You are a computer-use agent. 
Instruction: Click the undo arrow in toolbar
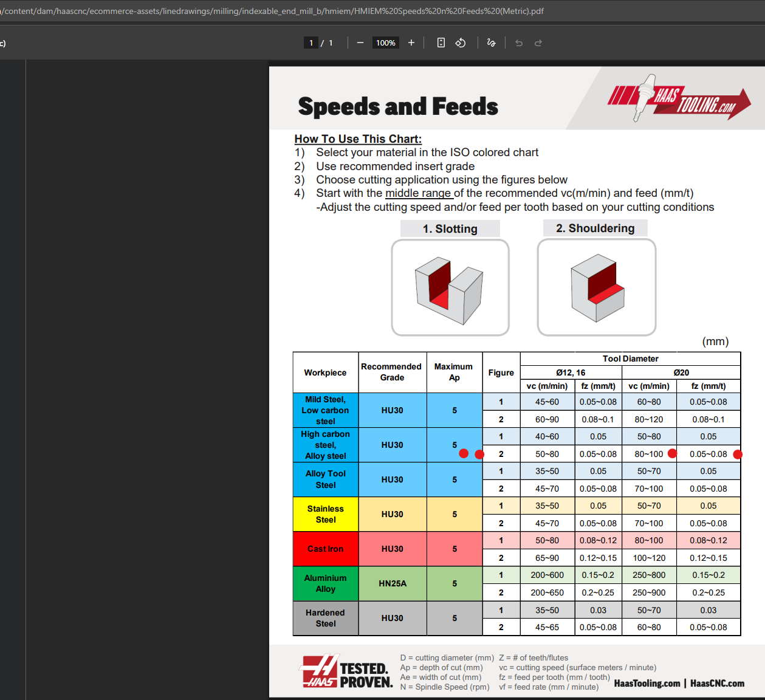click(x=519, y=43)
